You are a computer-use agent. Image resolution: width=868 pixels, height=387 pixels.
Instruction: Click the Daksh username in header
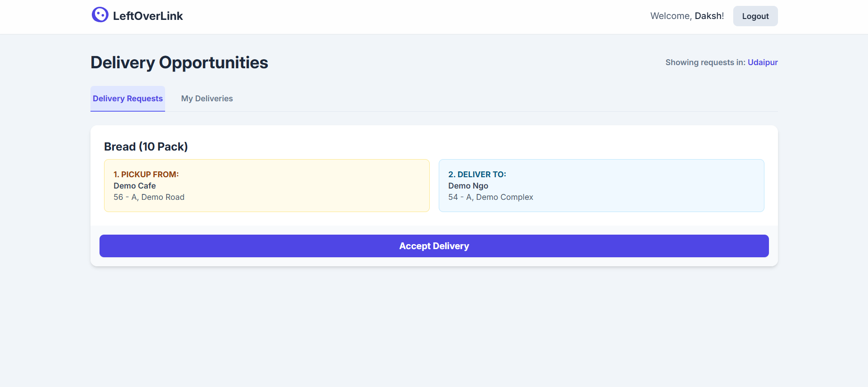coord(709,16)
